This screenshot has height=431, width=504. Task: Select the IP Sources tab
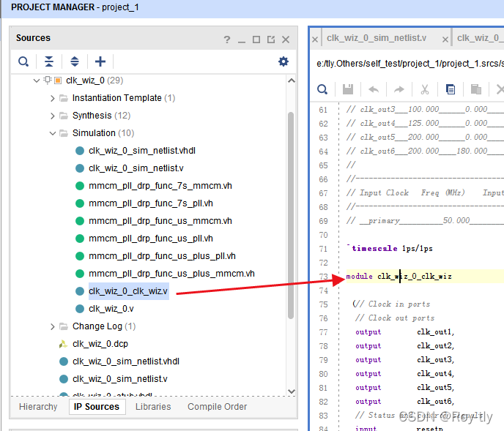(97, 407)
